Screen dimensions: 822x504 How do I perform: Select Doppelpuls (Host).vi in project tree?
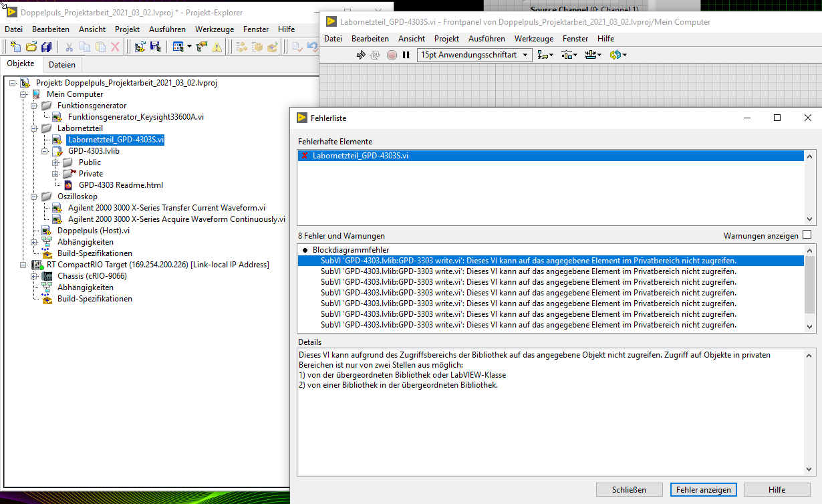pyautogui.click(x=94, y=231)
